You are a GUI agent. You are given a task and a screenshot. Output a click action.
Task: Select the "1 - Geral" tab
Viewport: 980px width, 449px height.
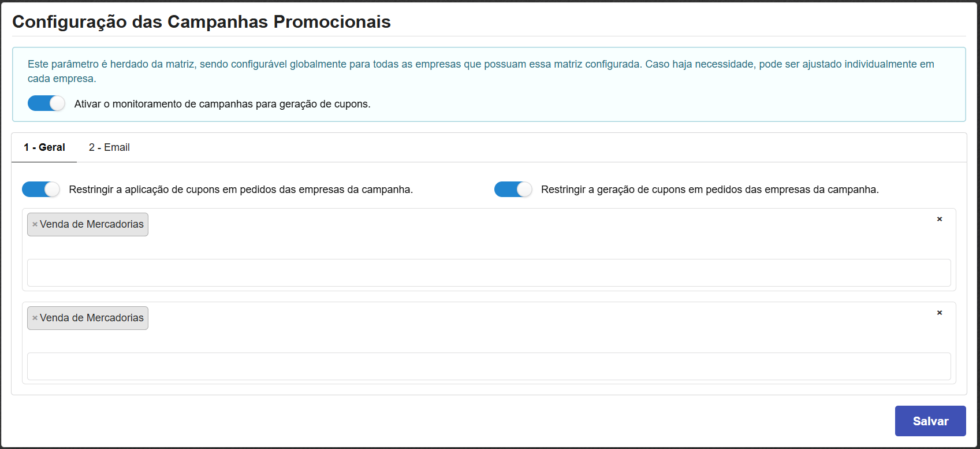[44, 147]
